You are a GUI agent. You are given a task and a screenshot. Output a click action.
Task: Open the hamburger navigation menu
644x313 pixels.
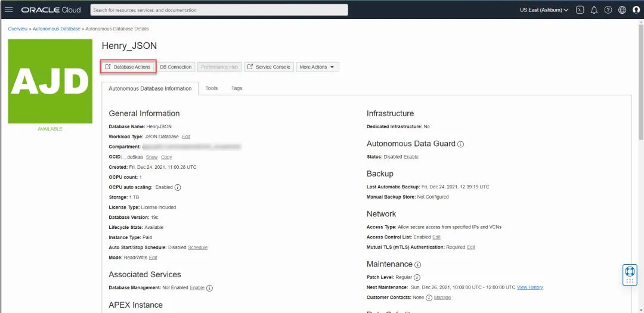pos(8,10)
